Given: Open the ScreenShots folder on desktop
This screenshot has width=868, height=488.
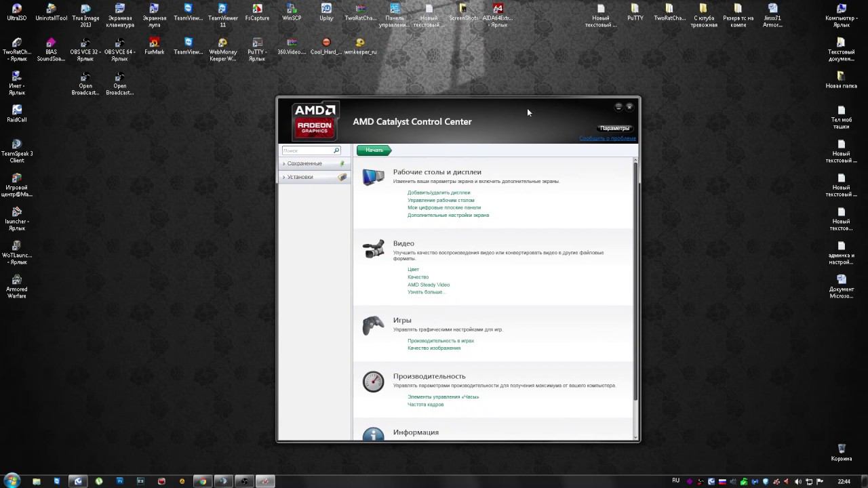Looking at the screenshot, I should 463,12.
